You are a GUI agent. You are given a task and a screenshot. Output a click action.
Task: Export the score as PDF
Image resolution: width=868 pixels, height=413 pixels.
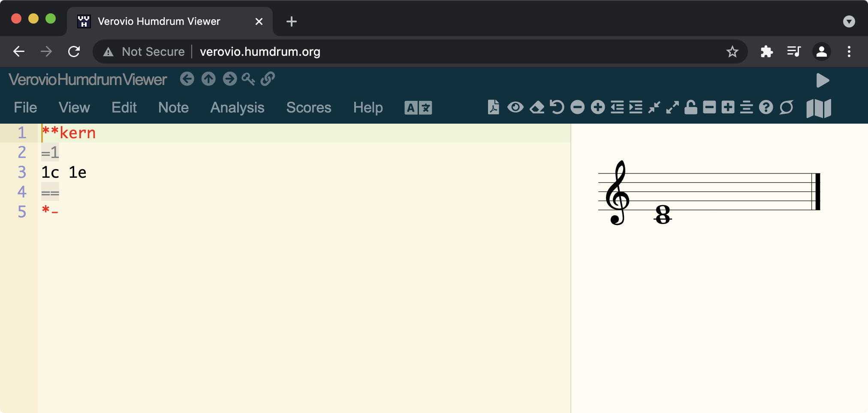coord(494,107)
